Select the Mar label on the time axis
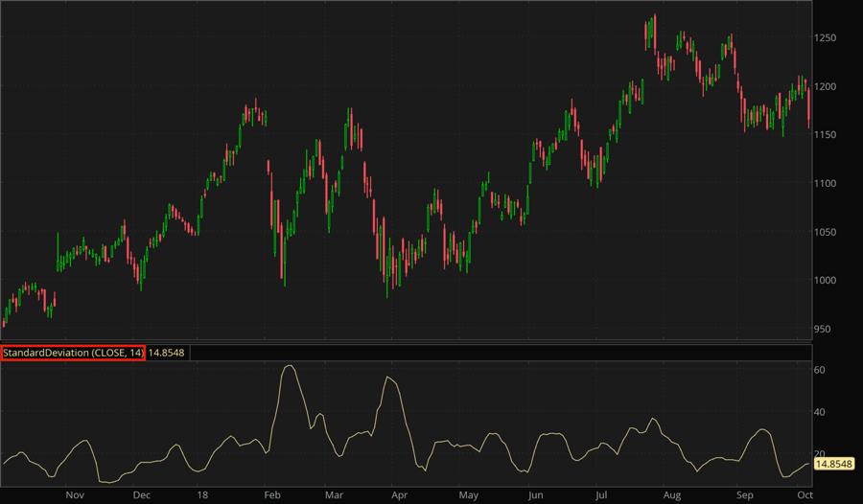The image size is (863, 504). [334, 495]
